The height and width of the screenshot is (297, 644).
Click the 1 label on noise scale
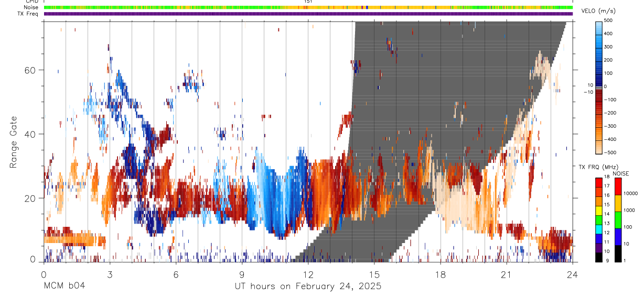pyautogui.click(x=626, y=261)
